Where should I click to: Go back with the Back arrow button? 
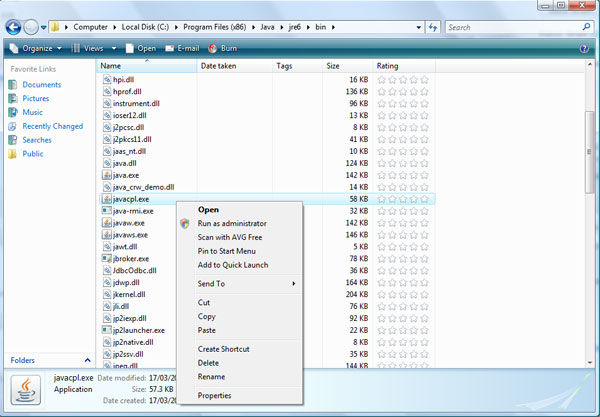coord(13,27)
